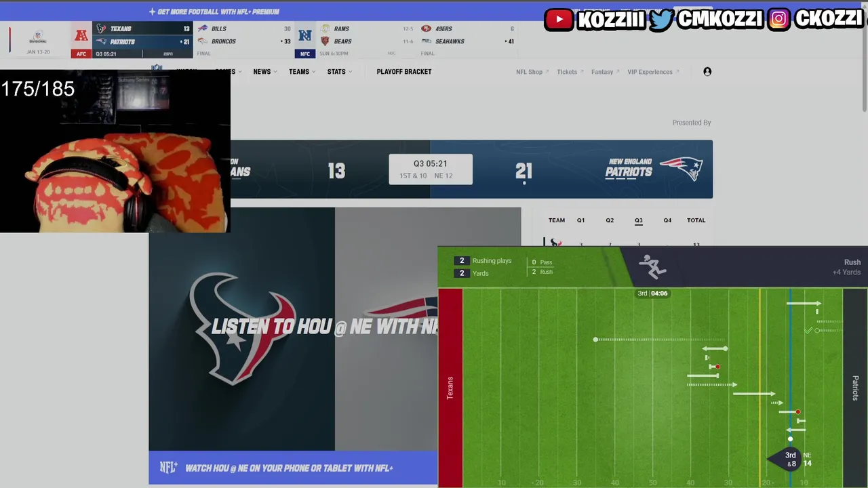Click the Divisional round playoff logo
868x488 pixels.
pyautogui.click(x=37, y=37)
